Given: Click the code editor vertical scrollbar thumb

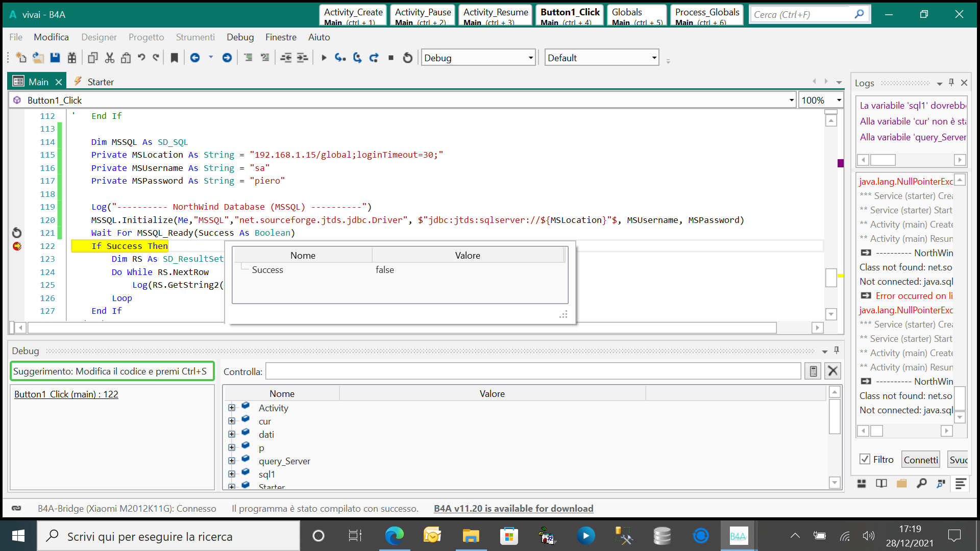Looking at the screenshot, I should point(831,278).
